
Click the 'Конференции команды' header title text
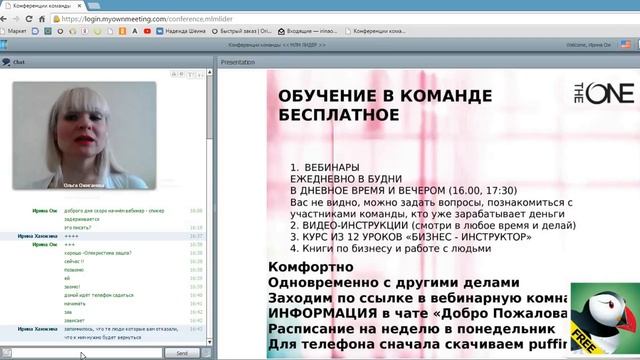277,45
